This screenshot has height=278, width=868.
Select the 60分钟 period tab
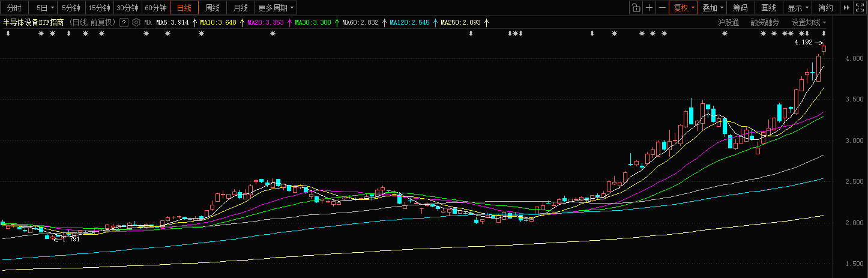coord(156,8)
